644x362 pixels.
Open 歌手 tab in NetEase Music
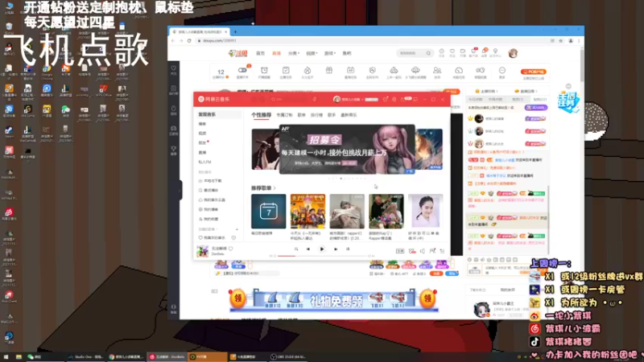coord(332,115)
